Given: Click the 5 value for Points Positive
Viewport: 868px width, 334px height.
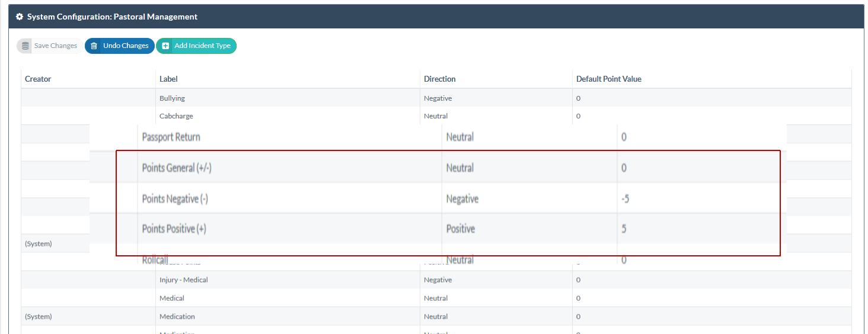Looking at the screenshot, I should 624,229.
